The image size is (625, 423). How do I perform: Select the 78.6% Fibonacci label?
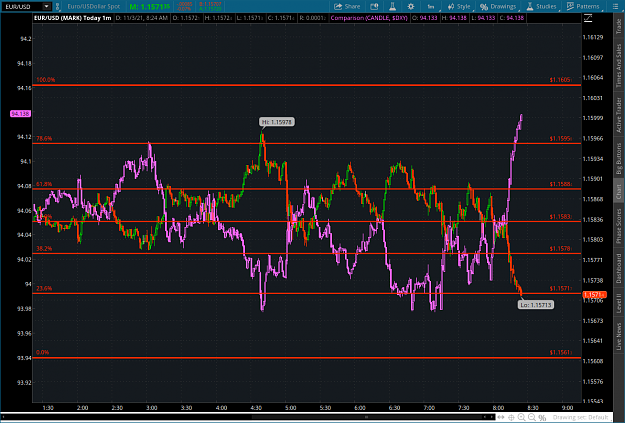pos(44,138)
